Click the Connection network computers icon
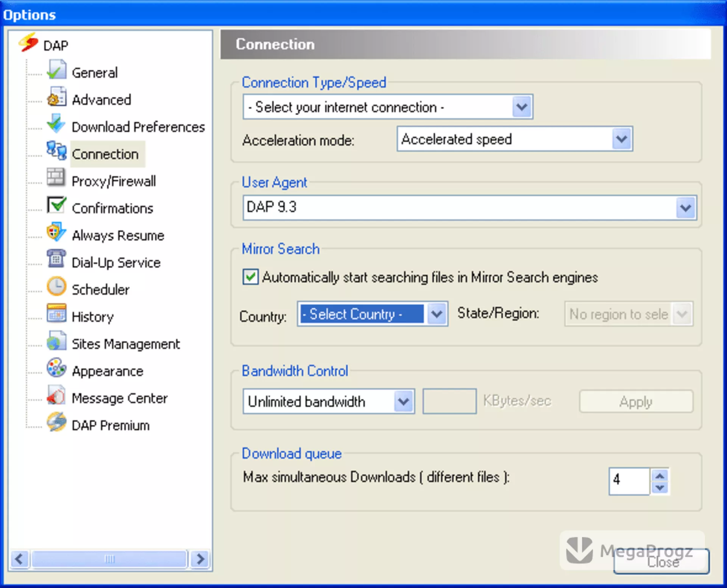This screenshot has width=727, height=588. click(56, 151)
